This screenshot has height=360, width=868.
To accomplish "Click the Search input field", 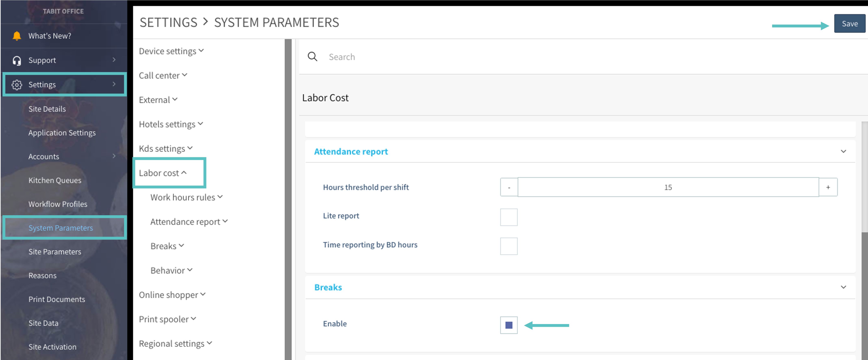I will (505, 57).
